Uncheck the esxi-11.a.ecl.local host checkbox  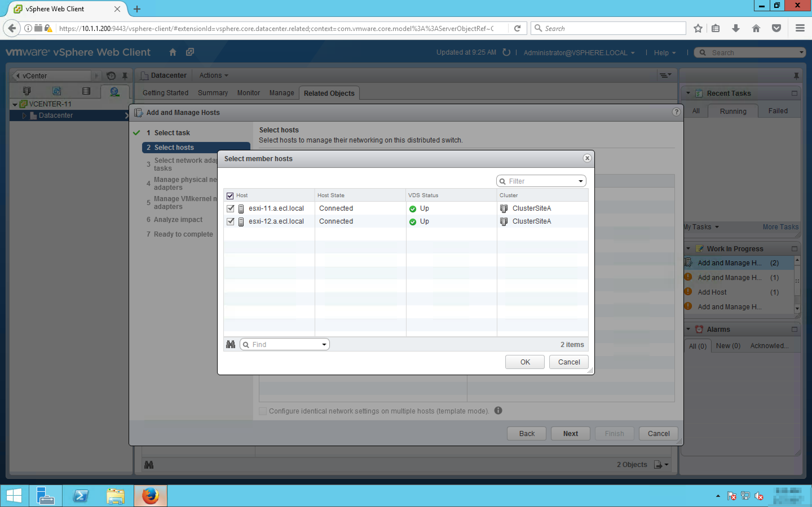230,208
